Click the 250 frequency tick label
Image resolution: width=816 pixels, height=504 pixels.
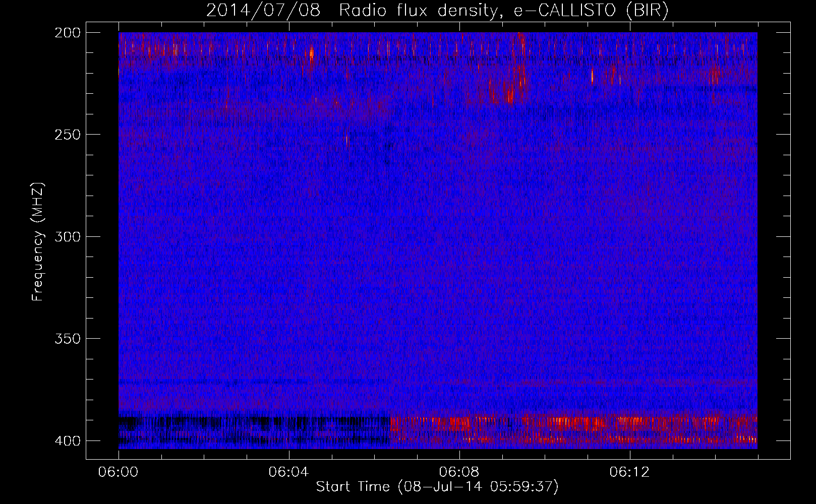click(x=67, y=135)
